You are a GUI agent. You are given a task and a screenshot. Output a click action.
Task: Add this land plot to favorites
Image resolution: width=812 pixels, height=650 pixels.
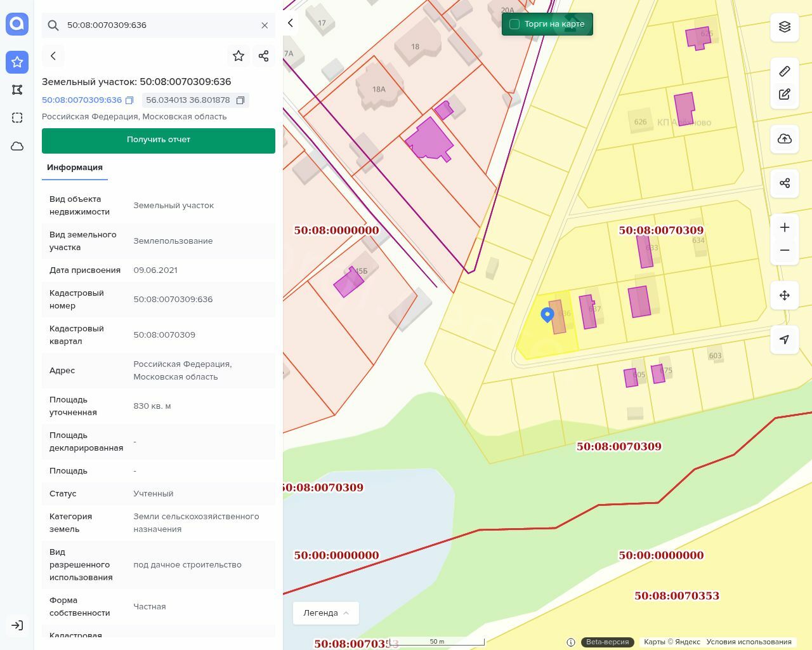[x=239, y=56]
